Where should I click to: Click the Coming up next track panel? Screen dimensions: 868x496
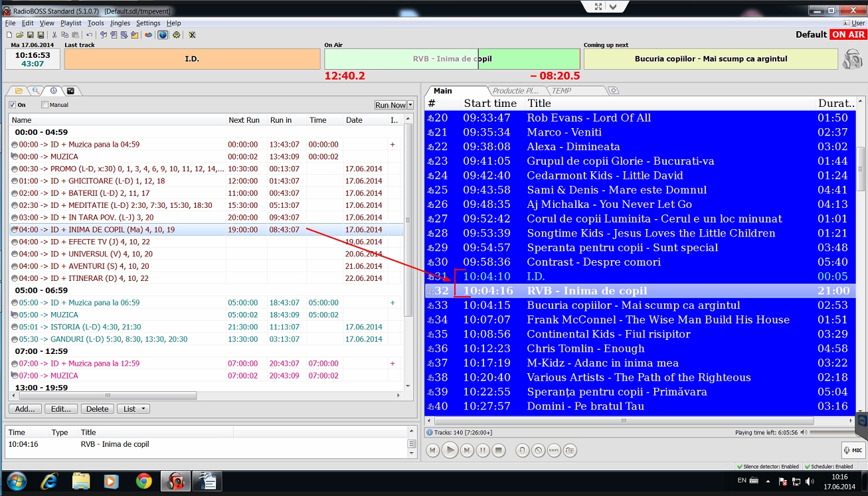point(711,58)
